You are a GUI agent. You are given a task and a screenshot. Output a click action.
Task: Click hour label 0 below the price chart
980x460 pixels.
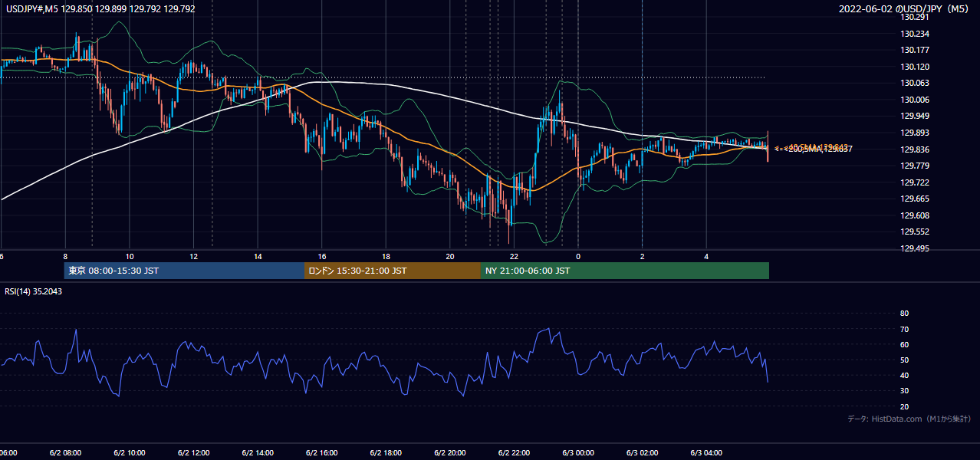pyautogui.click(x=578, y=257)
